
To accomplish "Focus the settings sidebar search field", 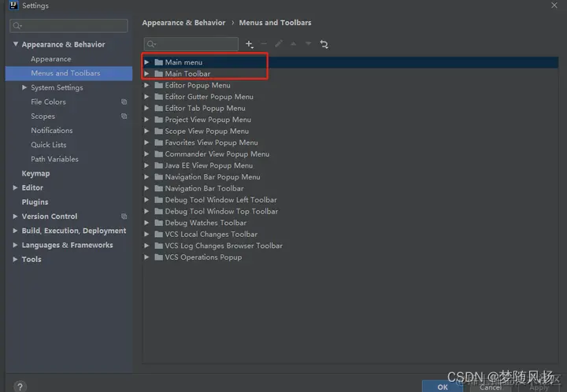I will point(69,26).
